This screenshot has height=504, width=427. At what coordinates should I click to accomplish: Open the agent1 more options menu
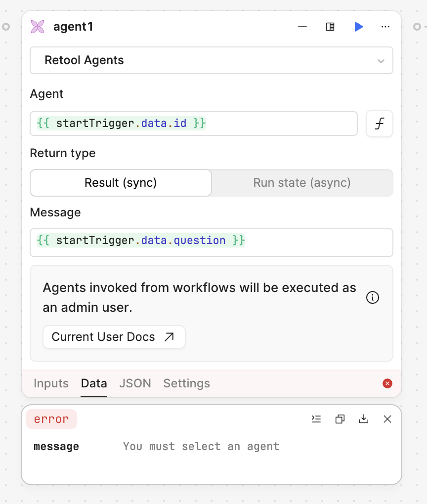[x=385, y=27]
